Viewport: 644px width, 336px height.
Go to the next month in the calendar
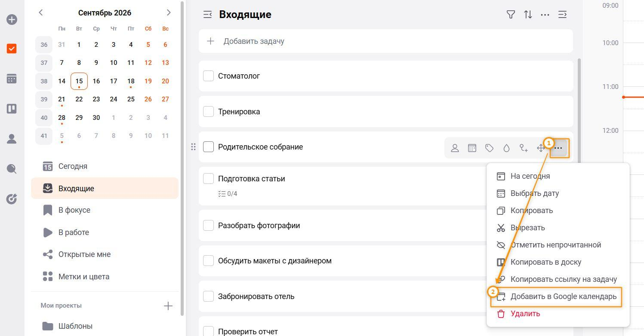point(169,13)
